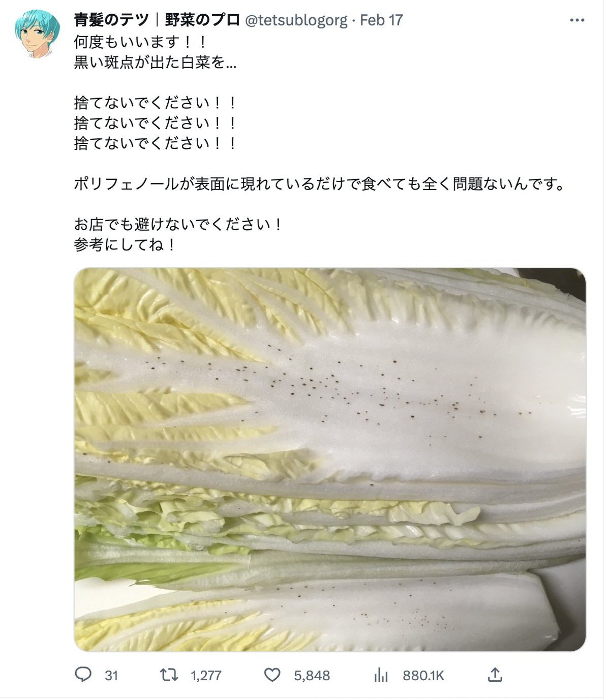Like the tweet with heart icon
Image resolution: width=610 pixels, height=700 pixels.
coord(272,675)
